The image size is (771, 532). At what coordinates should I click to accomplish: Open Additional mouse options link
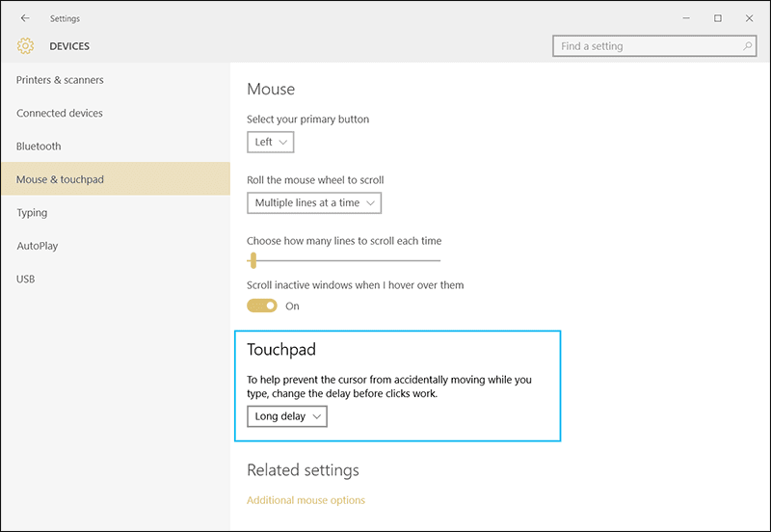306,500
